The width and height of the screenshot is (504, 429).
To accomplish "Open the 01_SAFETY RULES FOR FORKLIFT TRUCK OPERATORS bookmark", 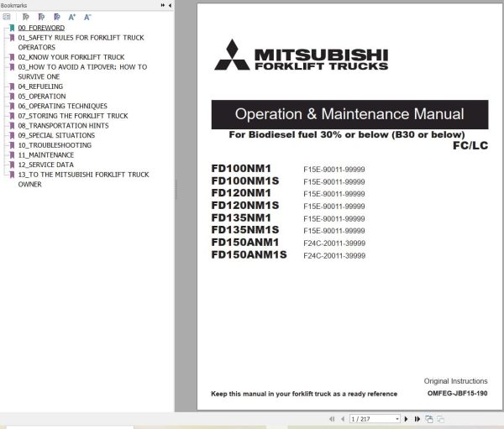I will pyautogui.click(x=81, y=43).
